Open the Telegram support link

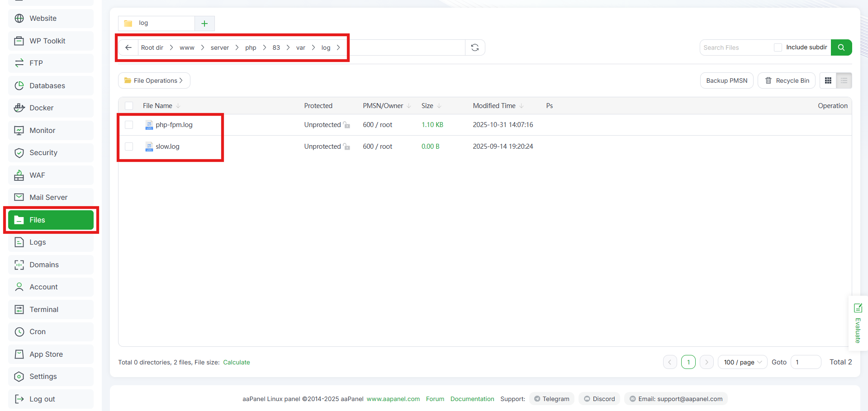552,399
